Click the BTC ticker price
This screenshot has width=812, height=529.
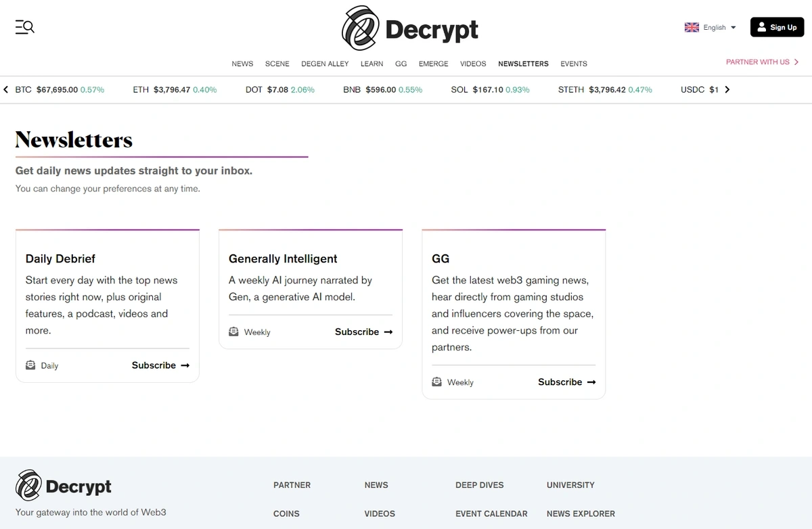(x=57, y=89)
